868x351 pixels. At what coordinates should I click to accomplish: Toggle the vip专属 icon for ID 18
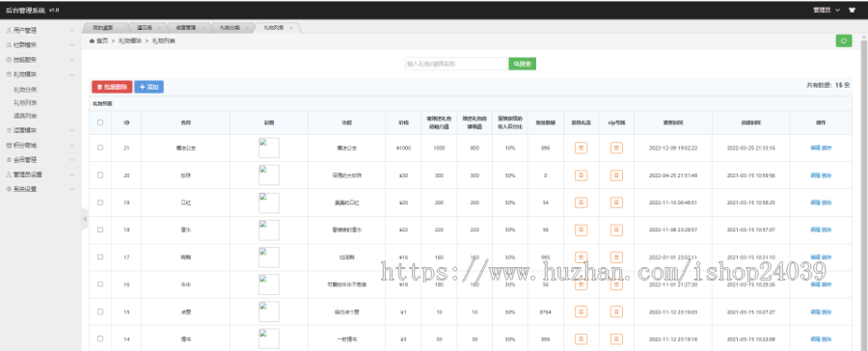click(616, 229)
